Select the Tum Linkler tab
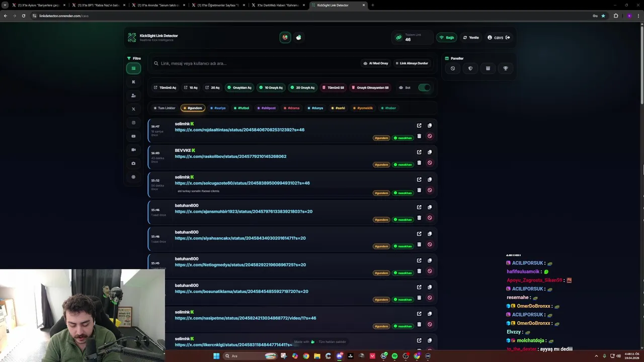 [165, 108]
